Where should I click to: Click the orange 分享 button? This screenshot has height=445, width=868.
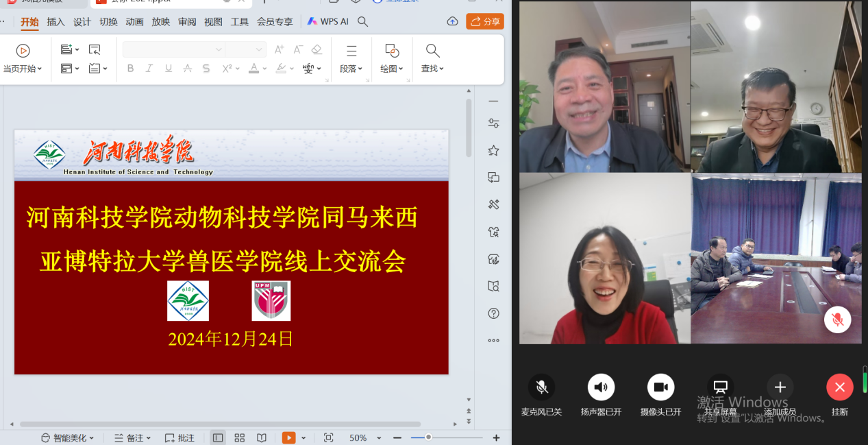[x=485, y=21]
